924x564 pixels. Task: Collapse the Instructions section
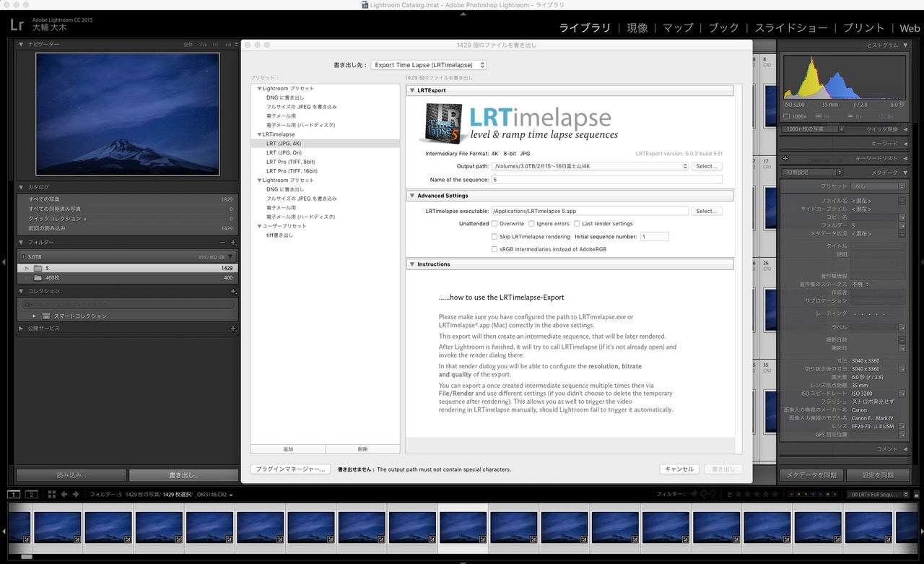(411, 264)
